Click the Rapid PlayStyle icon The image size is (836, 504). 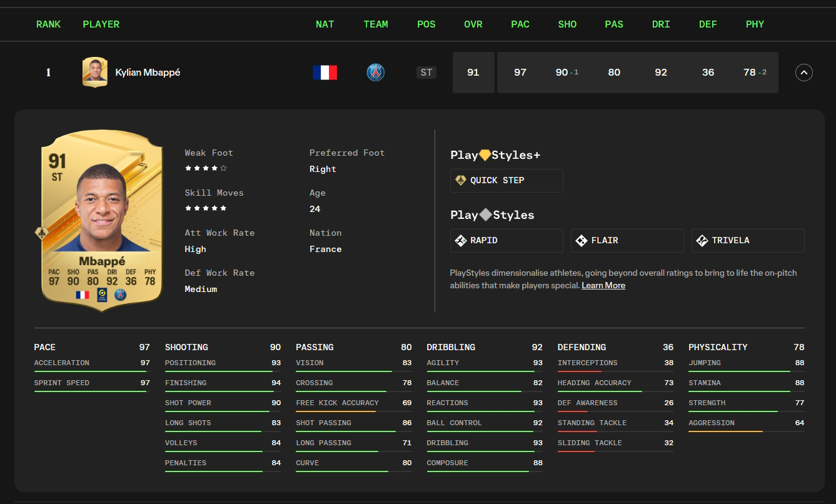tap(461, 241)
